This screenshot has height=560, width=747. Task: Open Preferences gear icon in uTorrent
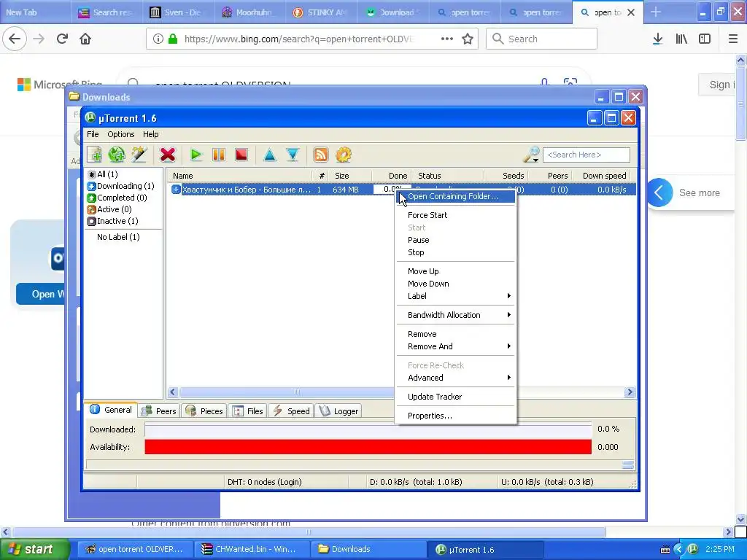pos(344,155)
